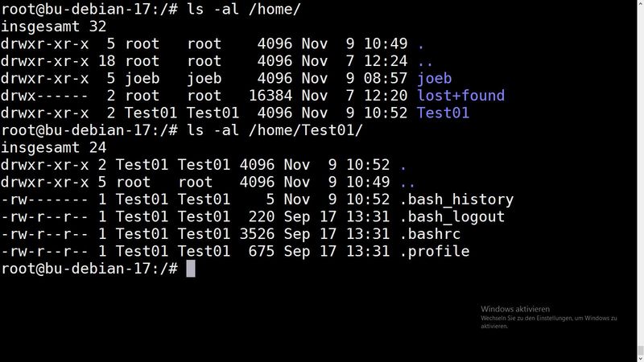Click the joeb directory name in the listing
This screenshot has height=362, width=644.
[434, 78]
